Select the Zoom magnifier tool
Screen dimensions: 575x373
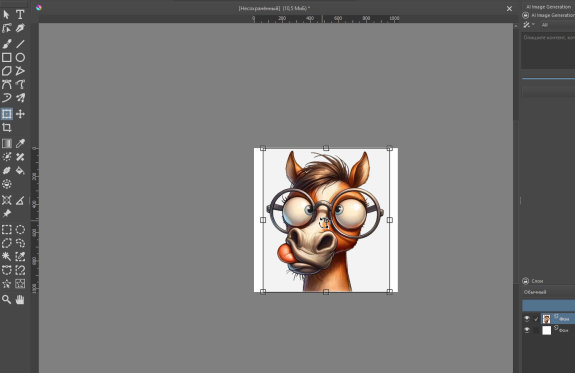7,300
